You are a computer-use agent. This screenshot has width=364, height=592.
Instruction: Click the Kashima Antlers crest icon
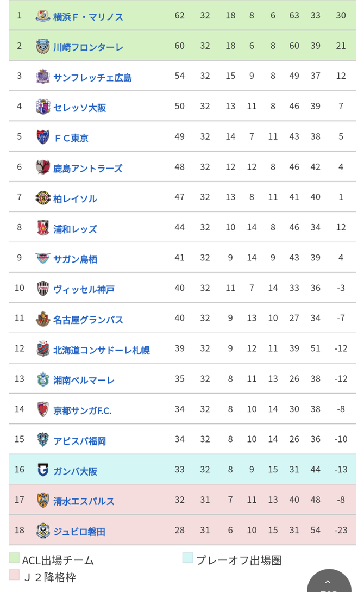[x=43, y=167]
